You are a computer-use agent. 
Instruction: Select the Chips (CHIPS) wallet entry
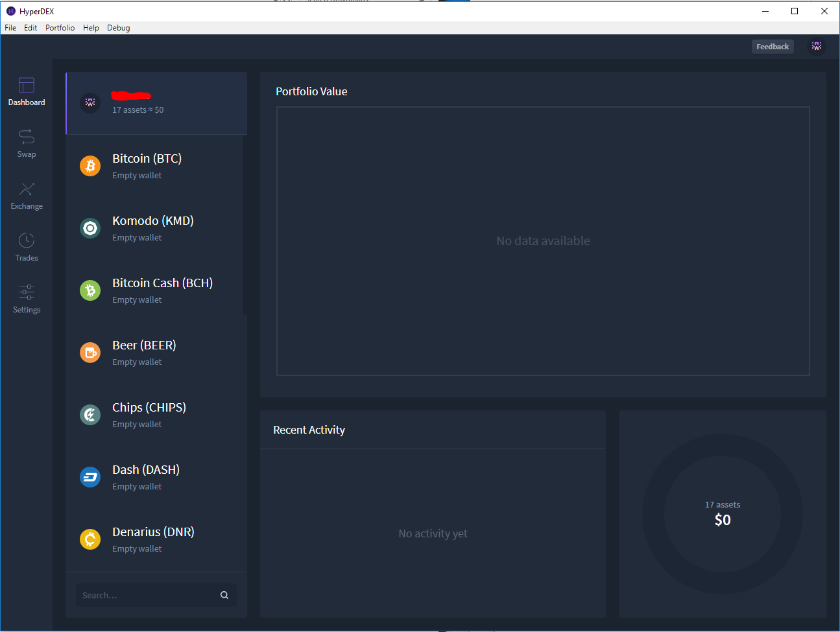(156, 415)
